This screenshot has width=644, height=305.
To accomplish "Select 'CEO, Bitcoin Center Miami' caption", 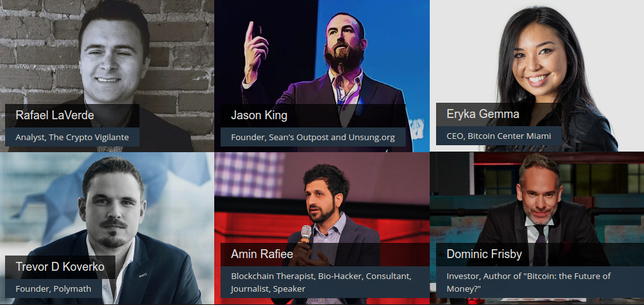I will (499, 136).
